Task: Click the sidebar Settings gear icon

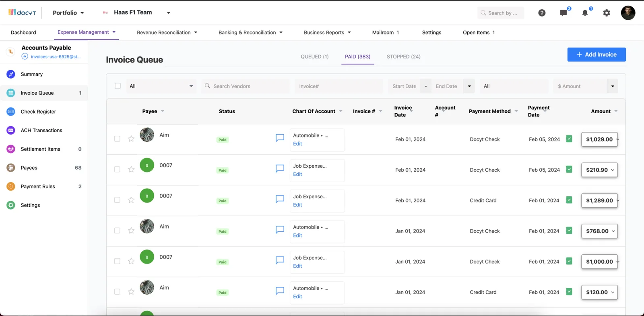Action: click(x=11, y=205)
